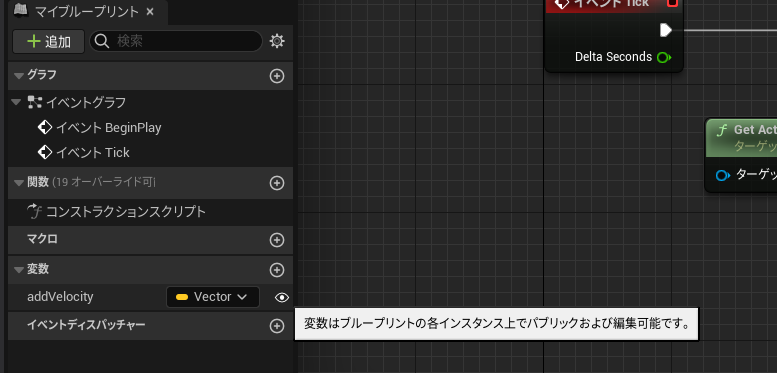Click the yellow Vector type color pill
The image size is (777, 373).
182,297
